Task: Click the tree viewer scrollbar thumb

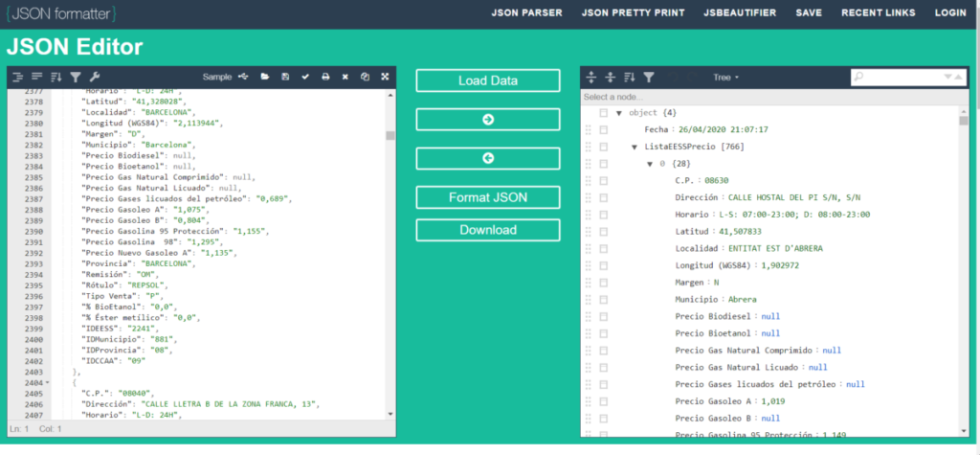Action: pos(963,120)
